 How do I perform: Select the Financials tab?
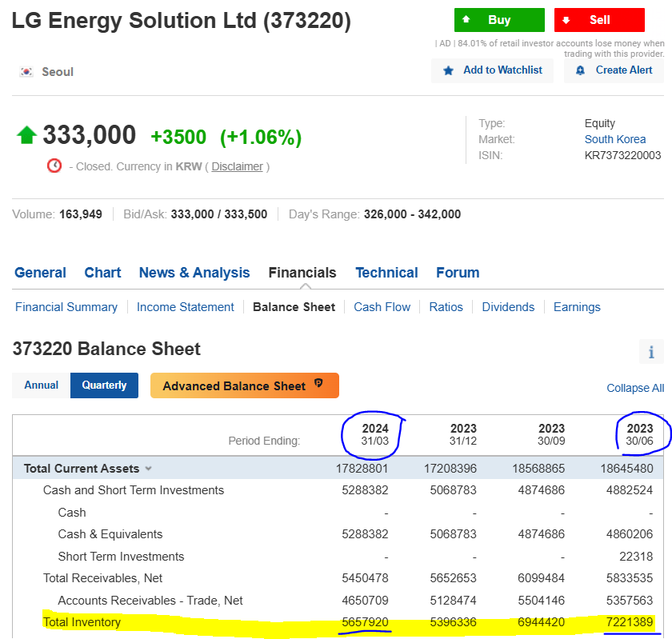[302, 273]
